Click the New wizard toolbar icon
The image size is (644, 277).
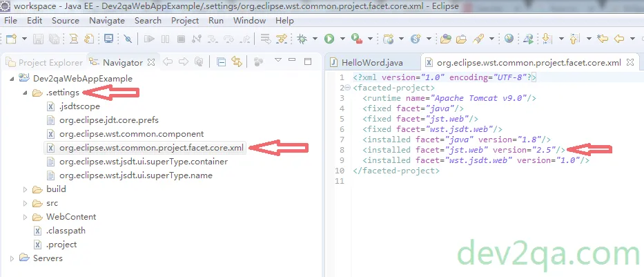[11, 39]
